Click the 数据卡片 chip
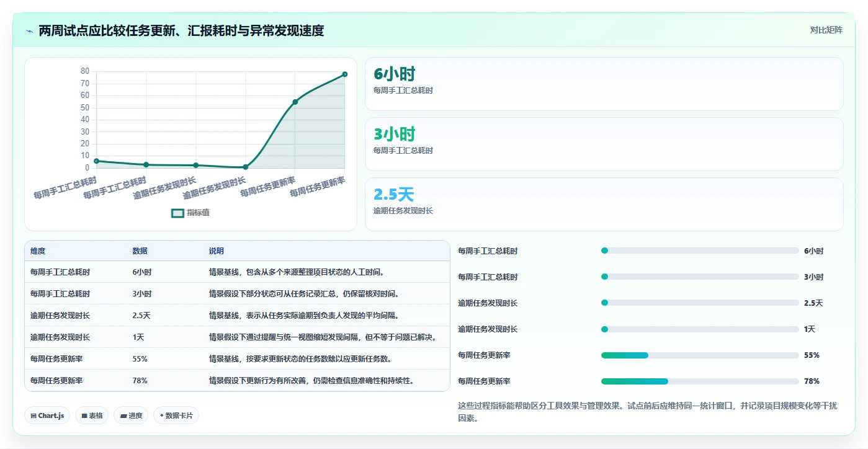The height and width of the screenshot is (449, 868). pos(176,416)
